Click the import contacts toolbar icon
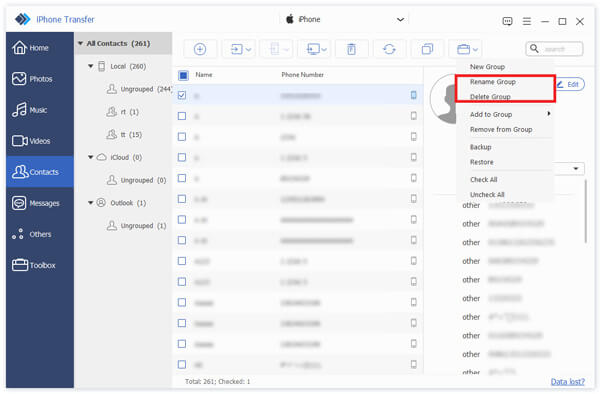The height and width of the screenshot is (394, 600). coord(237,49)
